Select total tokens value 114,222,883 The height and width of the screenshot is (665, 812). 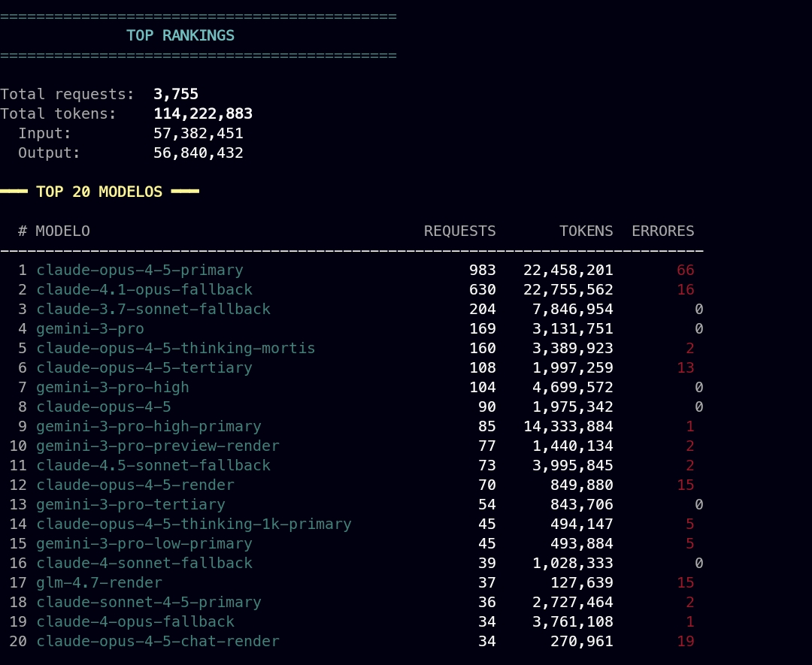pos(203,114)
